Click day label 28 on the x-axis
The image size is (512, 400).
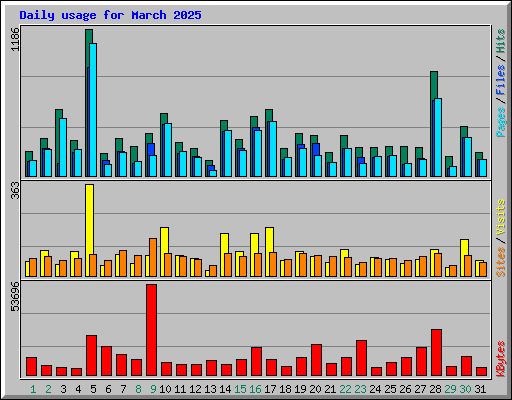pos(435,389)
